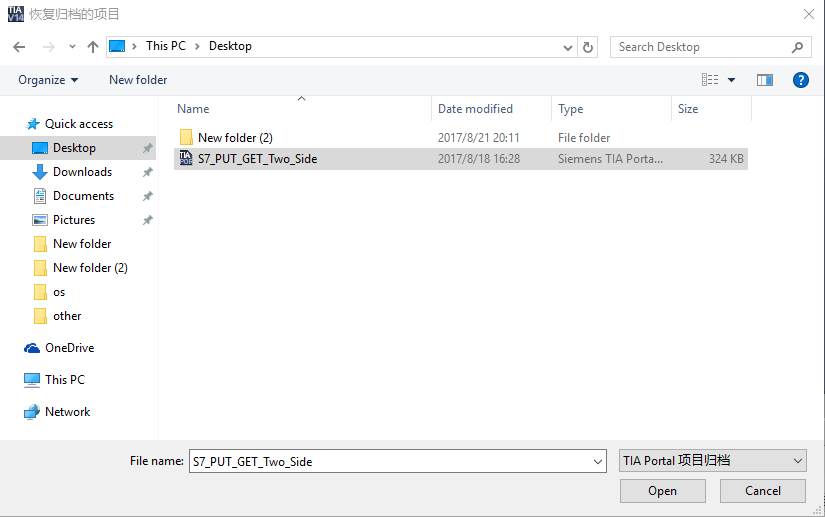Go to This PC in sidebar
The image size is (825, 517).
click(65, 380)
